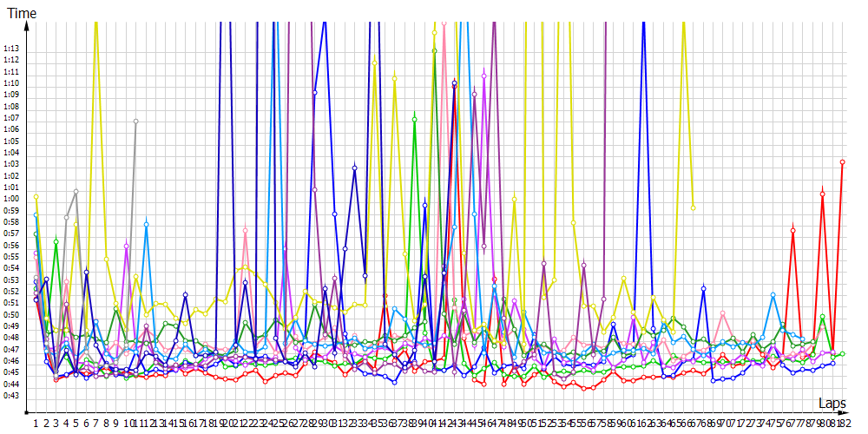This screenshot has height=434, width=868.
Task: Click the Time axis title
Action: [22, 14]
